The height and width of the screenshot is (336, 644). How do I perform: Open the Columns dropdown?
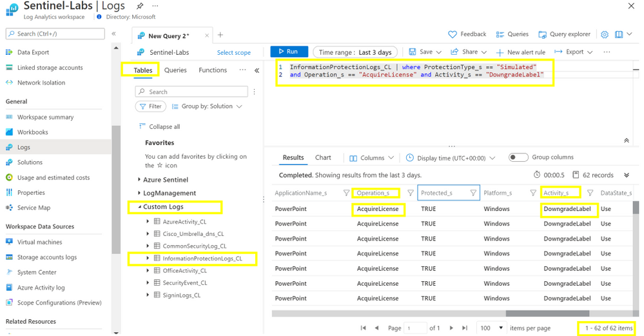(x=372, y=158)
